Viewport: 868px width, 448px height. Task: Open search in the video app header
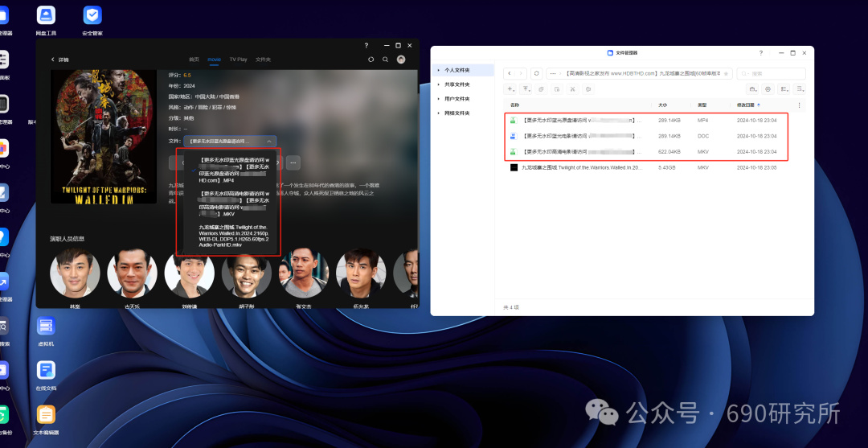coord(385,60)
